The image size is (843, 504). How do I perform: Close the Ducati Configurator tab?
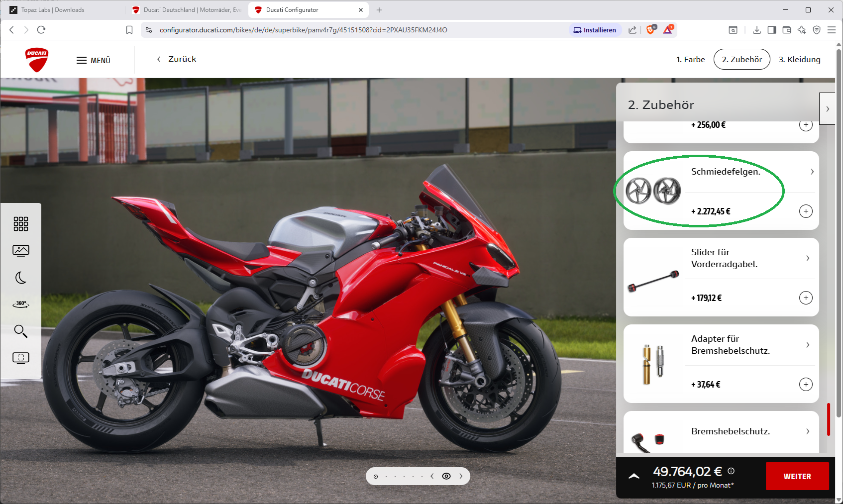361,10
